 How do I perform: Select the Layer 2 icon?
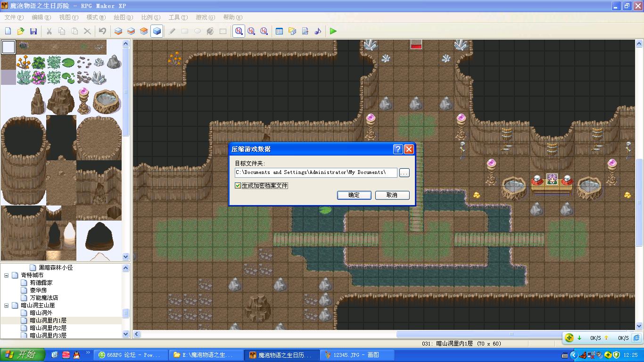pyautogui.click(x=131, y=31)
